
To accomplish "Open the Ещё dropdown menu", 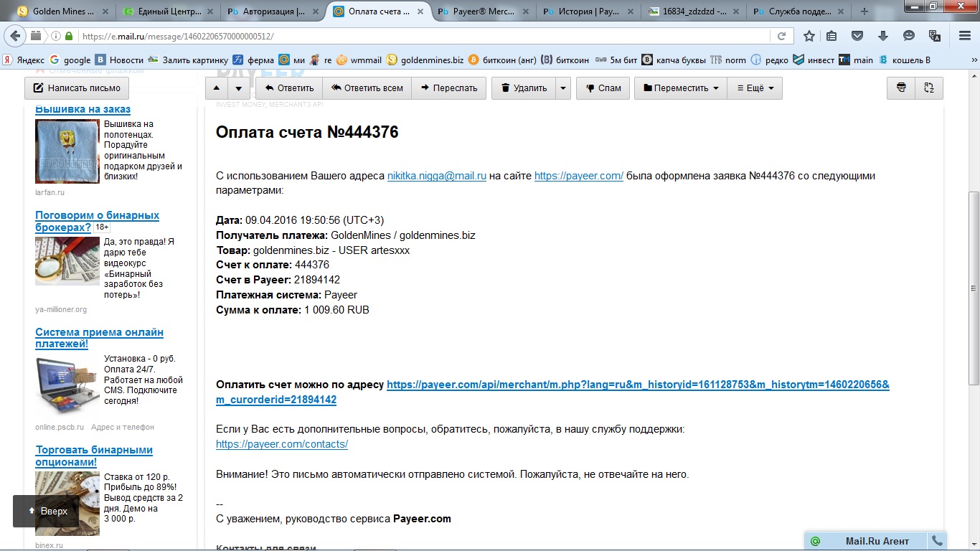I will [x=755, y=88].
